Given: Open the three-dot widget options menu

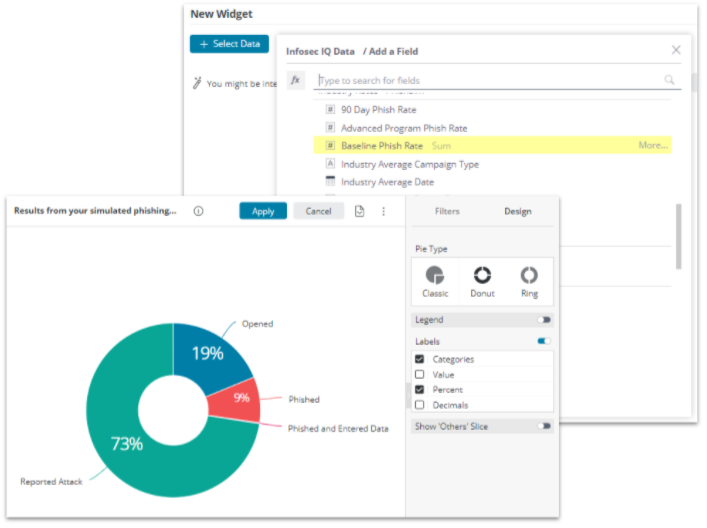Looking at the screenshot, I should tap(383, 211).
